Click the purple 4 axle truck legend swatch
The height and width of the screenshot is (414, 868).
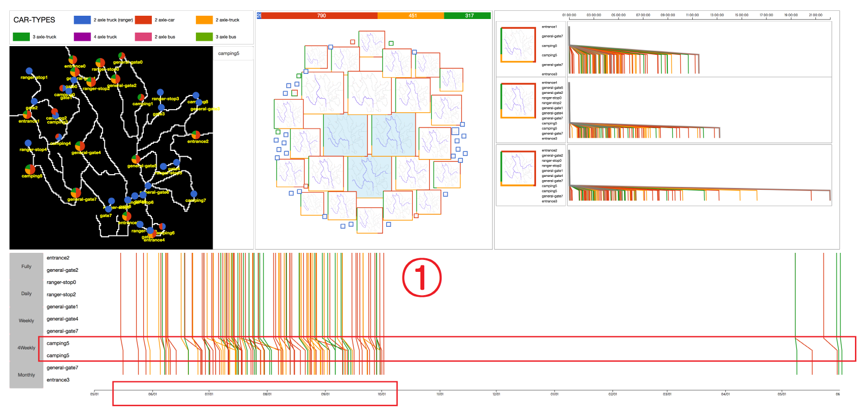(x=82, y=37)
